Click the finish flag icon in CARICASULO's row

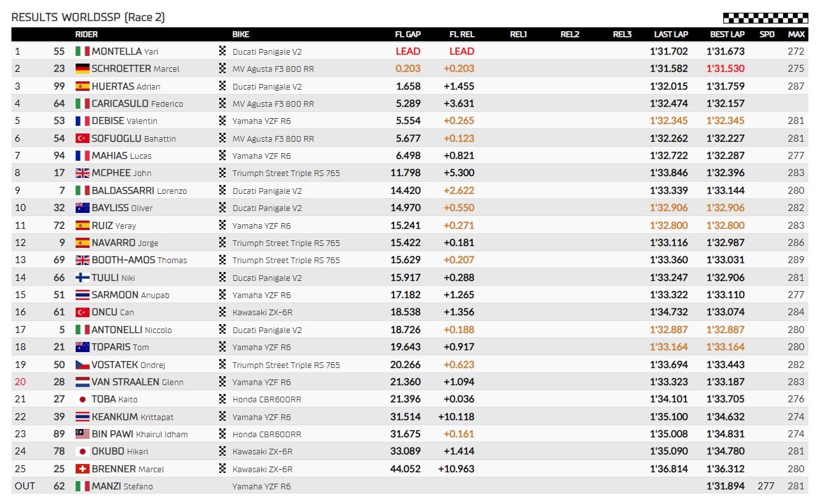[x=222, y=103]
